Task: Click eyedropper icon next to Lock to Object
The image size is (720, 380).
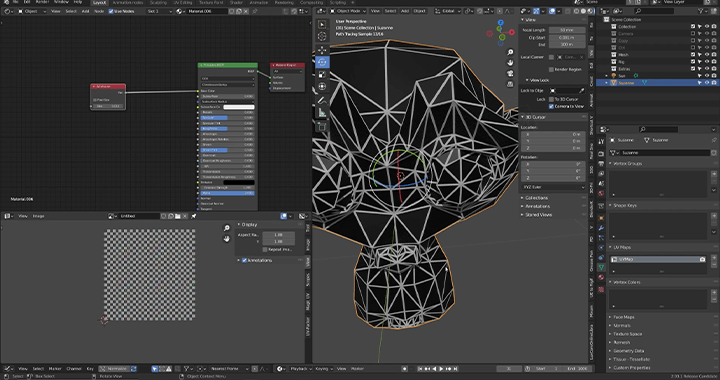Action: pyautogui.click(x=581, y=91)
